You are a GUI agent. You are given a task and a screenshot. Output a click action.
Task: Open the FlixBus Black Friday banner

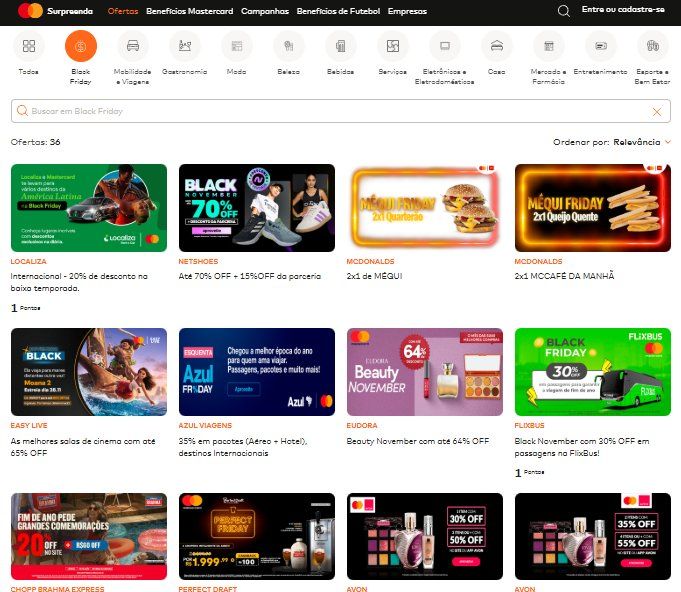click(593, 372)
